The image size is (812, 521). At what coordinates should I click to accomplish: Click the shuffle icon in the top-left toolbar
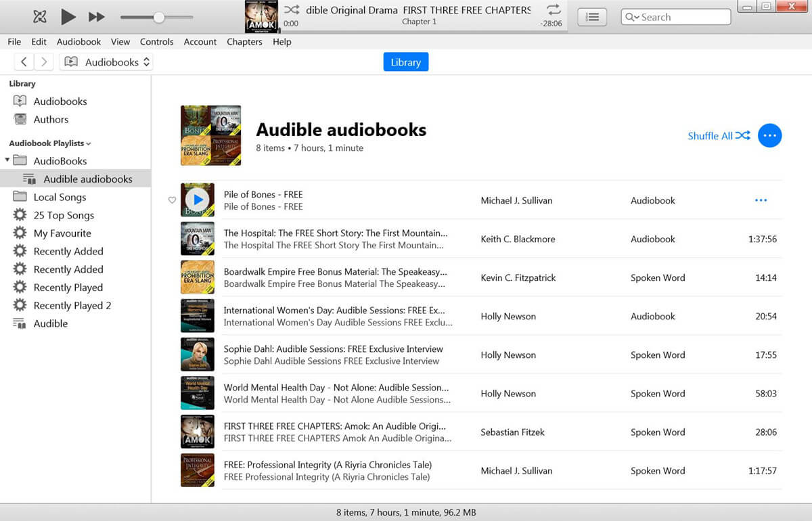pyautogui.click(x=39, y=17)
